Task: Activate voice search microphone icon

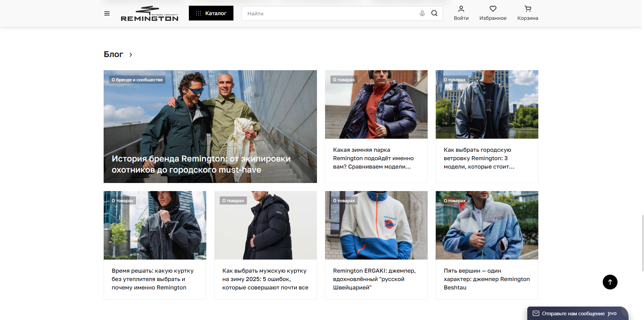Action: [x=422, y=13]
